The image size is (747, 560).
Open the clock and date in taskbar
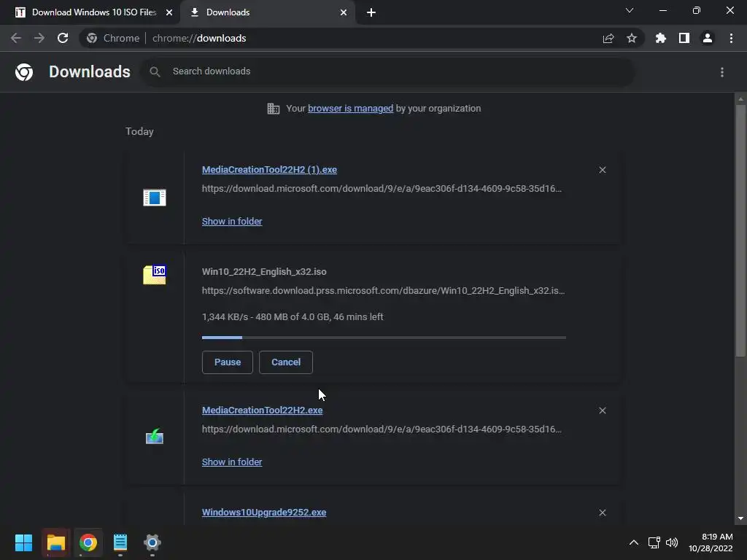(x=711, y=542)
